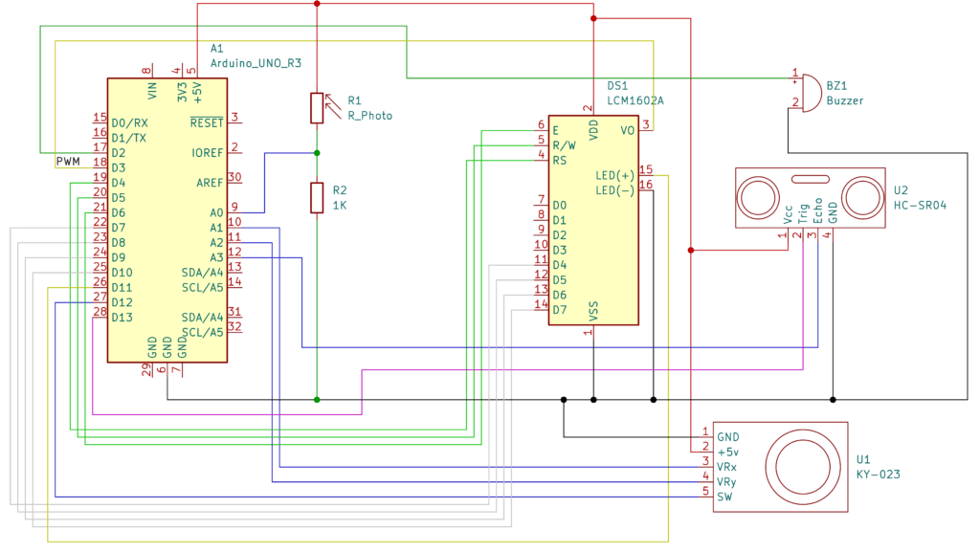
Task: Click the Arduino UNO component body
Action: [167, 220]
